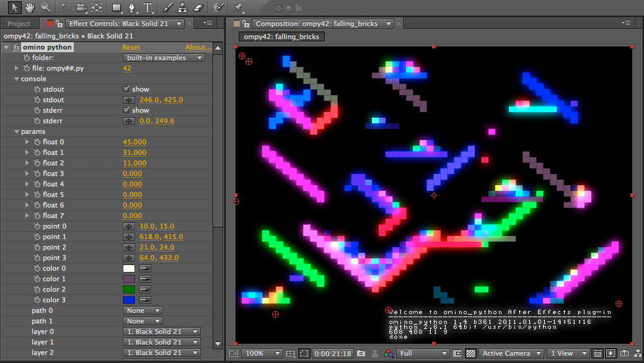Open the Full resolution dropdown

[421, 353]
